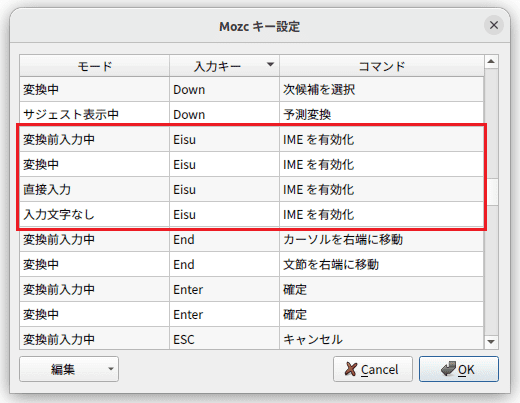Close the Mozc キー設定 dialog
This screenshot has width=520, height=403.
494,25
